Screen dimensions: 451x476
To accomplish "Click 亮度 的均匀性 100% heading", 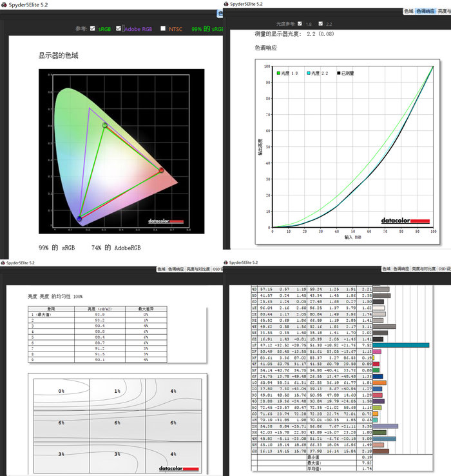I will click(x=55, y=296).
